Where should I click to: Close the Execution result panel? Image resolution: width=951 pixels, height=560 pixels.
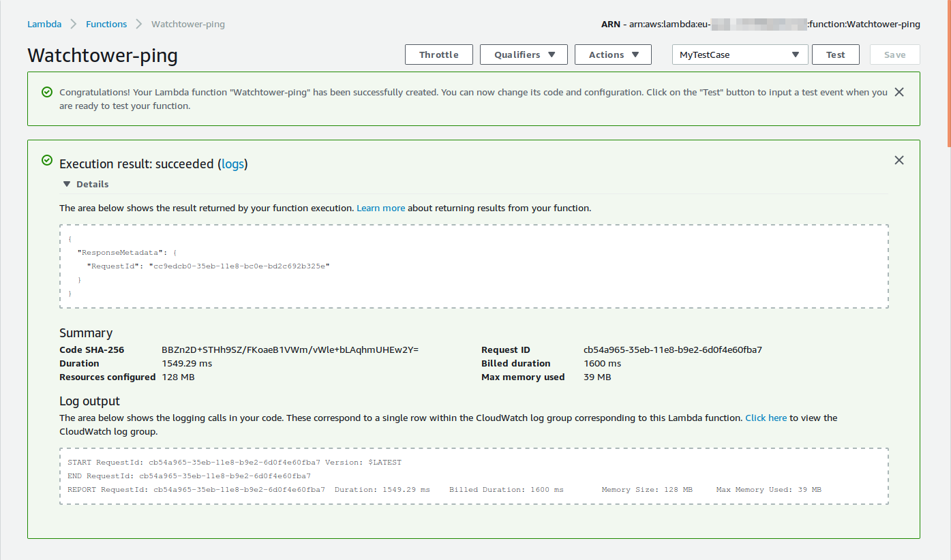point(899,160)
